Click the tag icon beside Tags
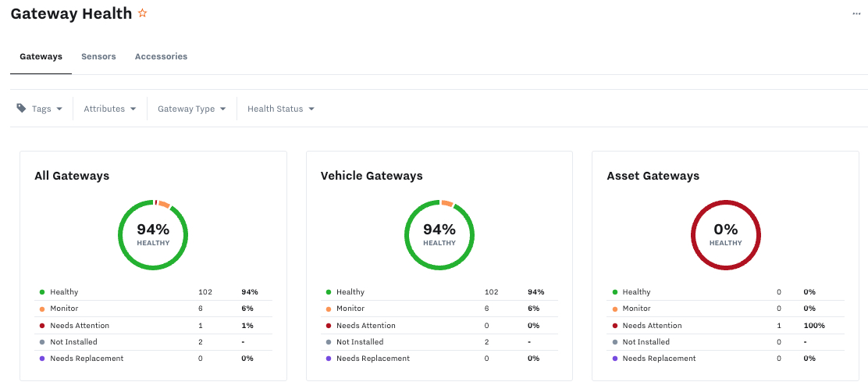The width and height of the screenshot is (868, 389). coord(21,108)
